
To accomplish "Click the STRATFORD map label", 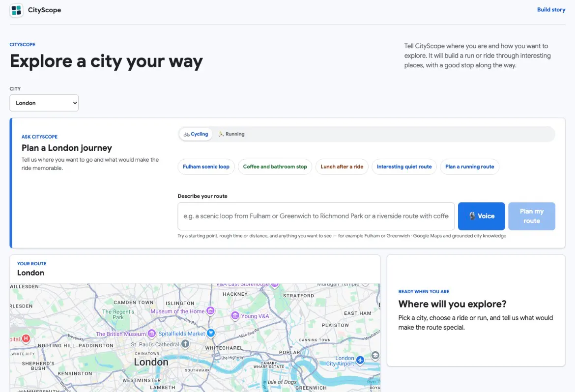I will (x=298, y=296).
